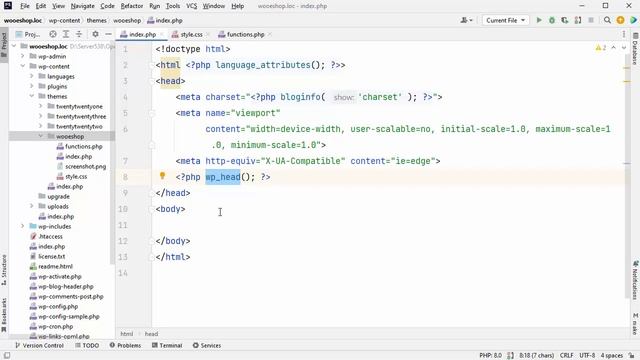The width and height of the screenshot is (640, 360).
Task: Collapse the wp-content folder
Action: (23, 66)
